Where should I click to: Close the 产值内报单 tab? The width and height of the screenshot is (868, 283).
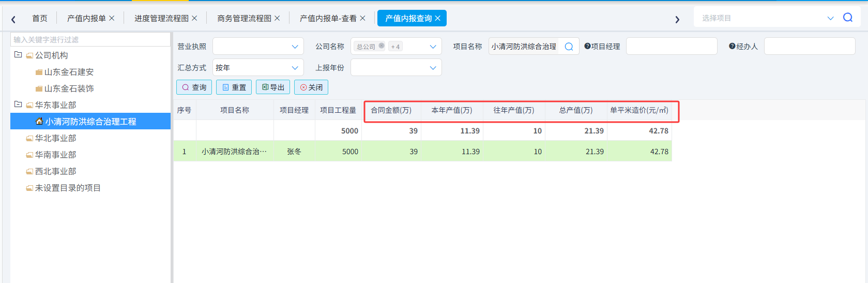click(x=112, y=18)
